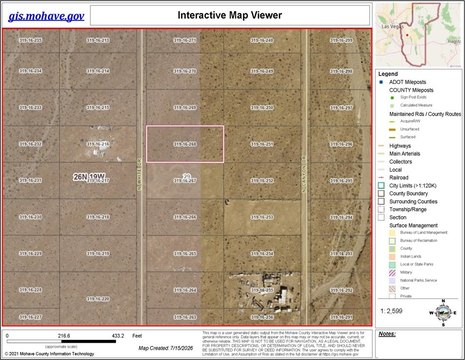The width and height of the screenshot is (465, 360).
Task: Click the Sign Post Exists green dot
Action: click(392, 98)
